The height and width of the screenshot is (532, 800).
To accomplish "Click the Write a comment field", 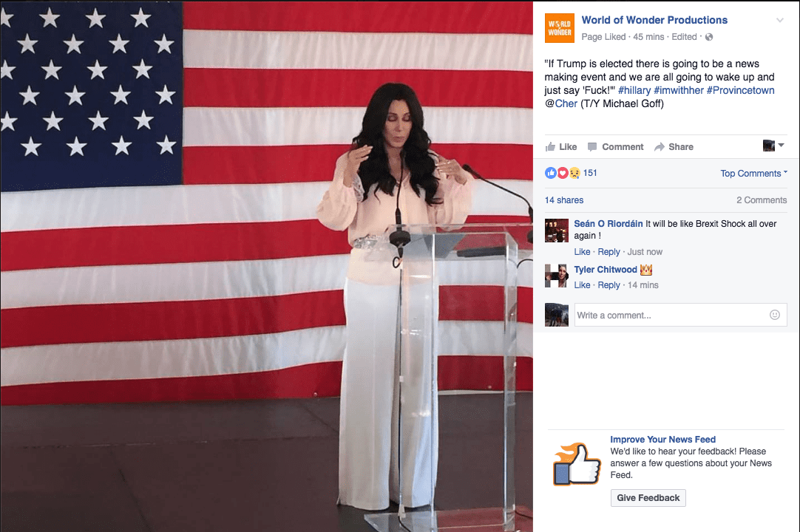I will coord(681,315).
